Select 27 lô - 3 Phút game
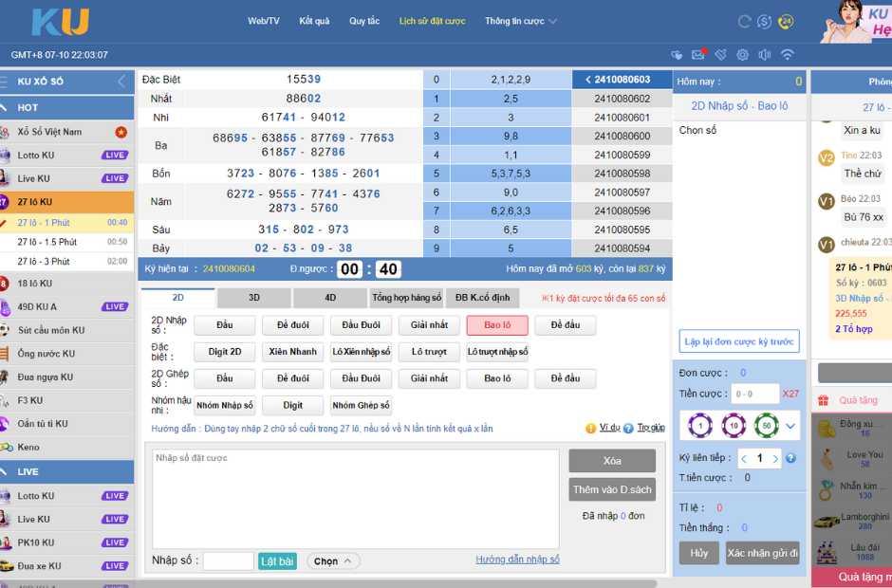The image size is (892, 588). pos(67,261)
